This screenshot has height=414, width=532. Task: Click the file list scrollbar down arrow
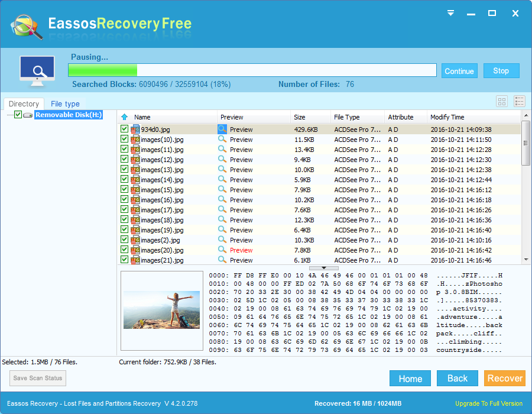[526, 260]
